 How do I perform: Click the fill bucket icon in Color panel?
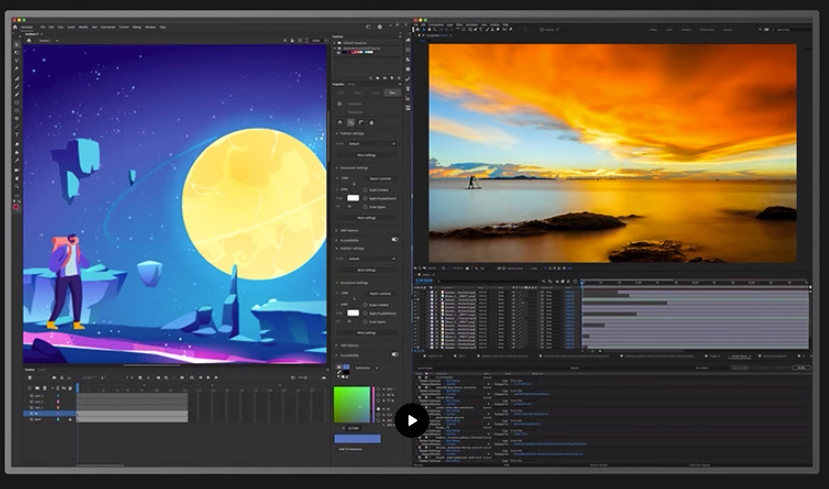pyautogui.click(x=338, y=368)
